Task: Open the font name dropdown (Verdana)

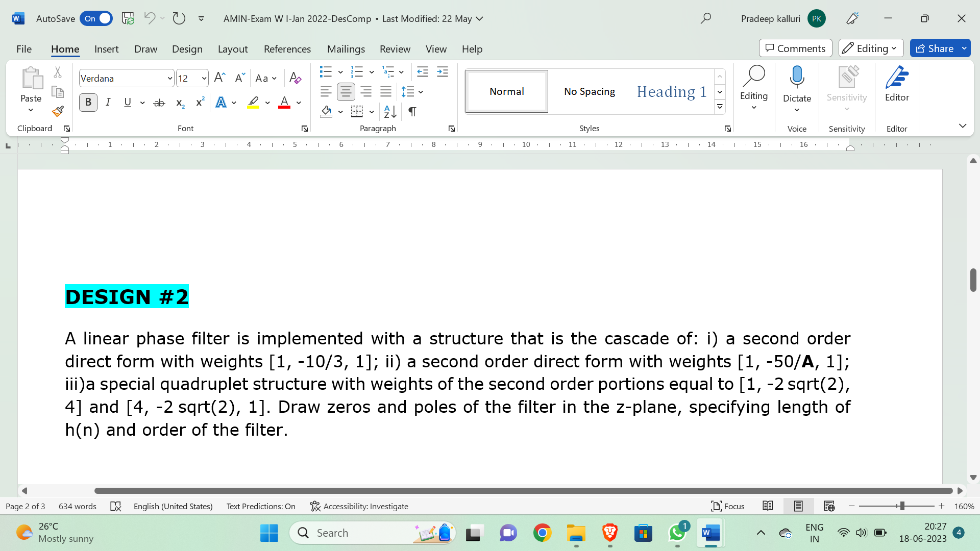Action: 170,78
